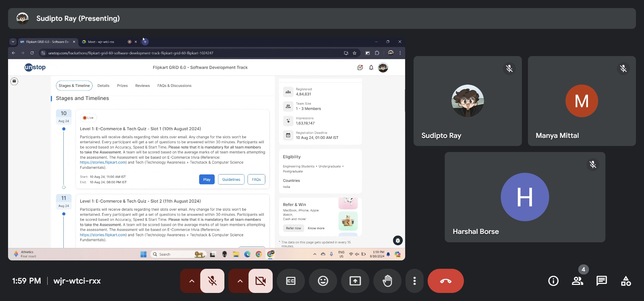
Task: Click the Refer now button
Action: point(293,228)
